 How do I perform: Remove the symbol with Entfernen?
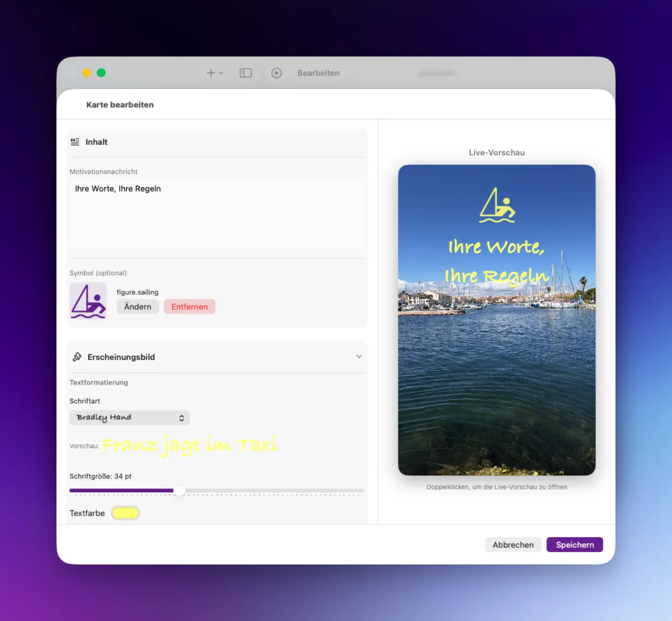point(190,306)
